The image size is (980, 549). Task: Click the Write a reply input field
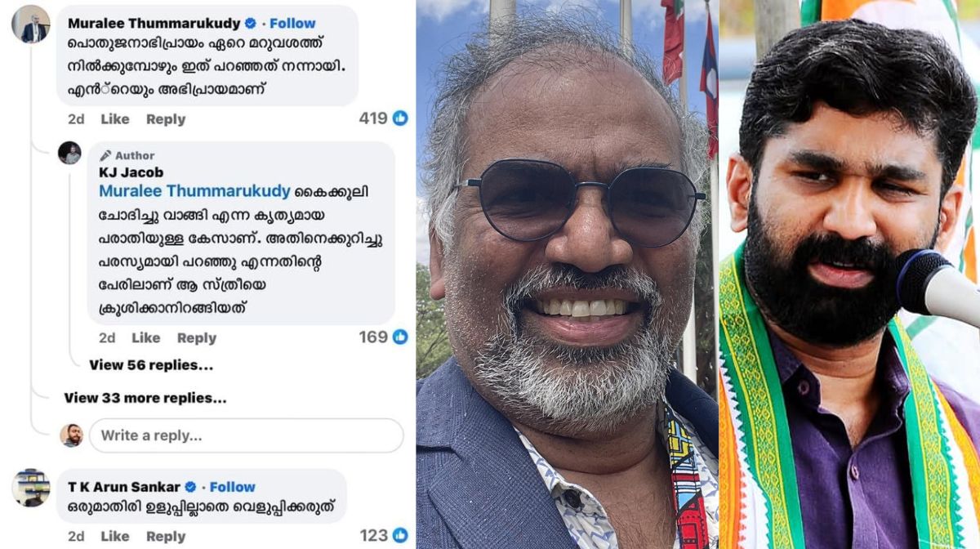coord(247,435)
